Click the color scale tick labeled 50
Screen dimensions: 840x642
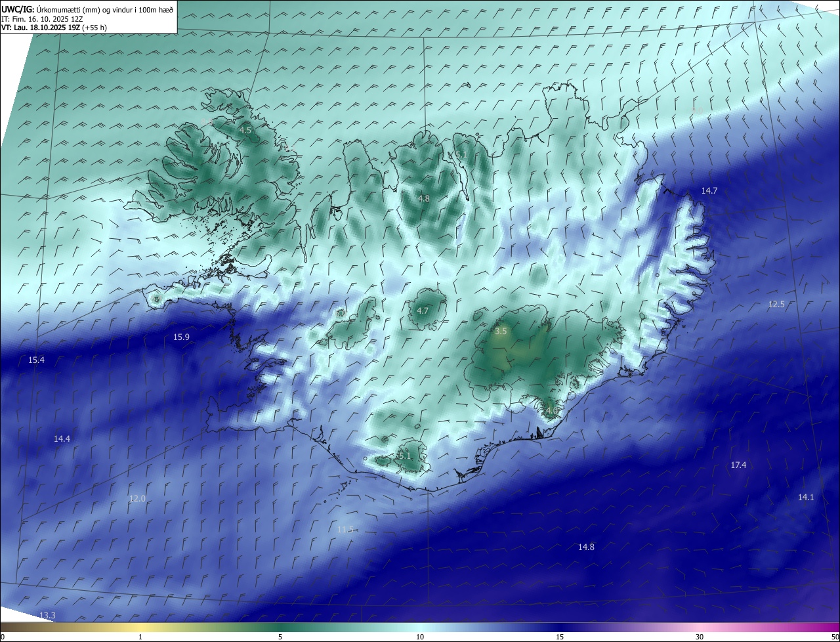click(x=834, y=637)
